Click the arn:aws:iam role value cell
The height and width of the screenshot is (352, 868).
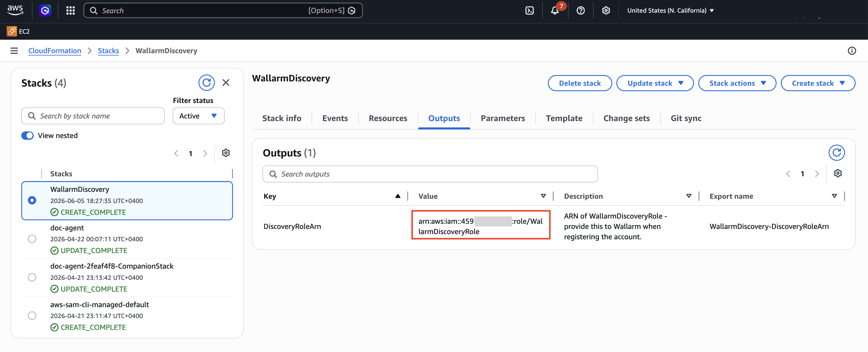click(481, 226)
